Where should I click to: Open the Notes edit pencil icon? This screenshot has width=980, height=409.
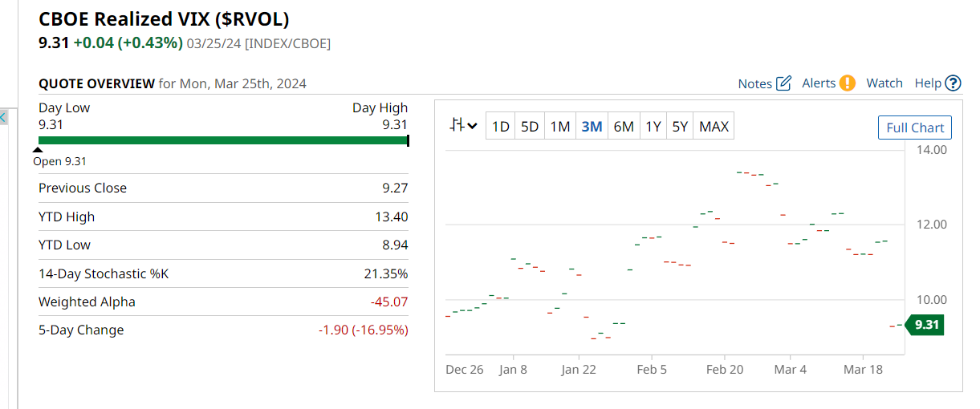tap(784, 83)
